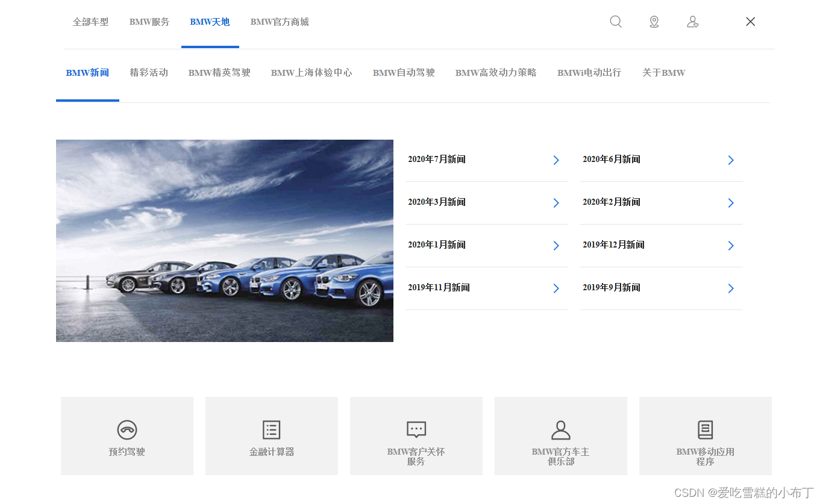Switch to the BMW上海体验中心 tab
Viewport: 823px width, 504px height.
[311, 73]
